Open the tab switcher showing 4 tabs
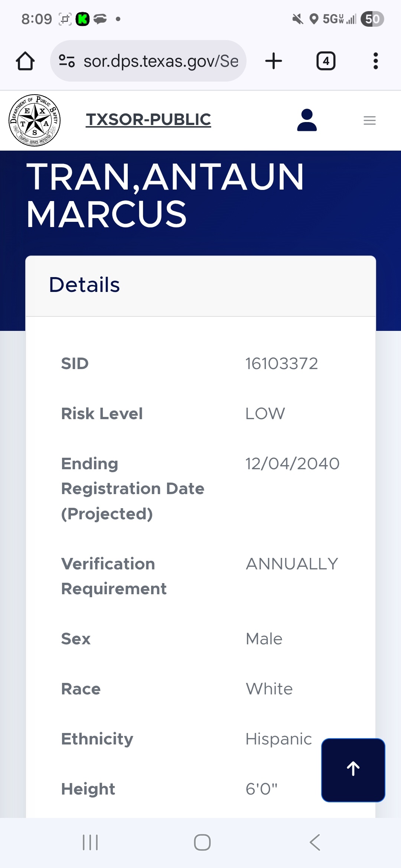Viewport: 401px width, 868px height. tap(326, 61)
